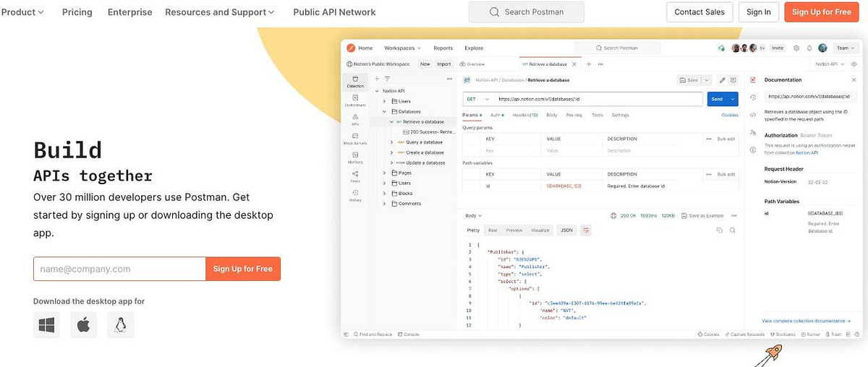This screenshot has height=367, width=868.
Task: Expand the Blocks folder
Action: pos(385,193)
